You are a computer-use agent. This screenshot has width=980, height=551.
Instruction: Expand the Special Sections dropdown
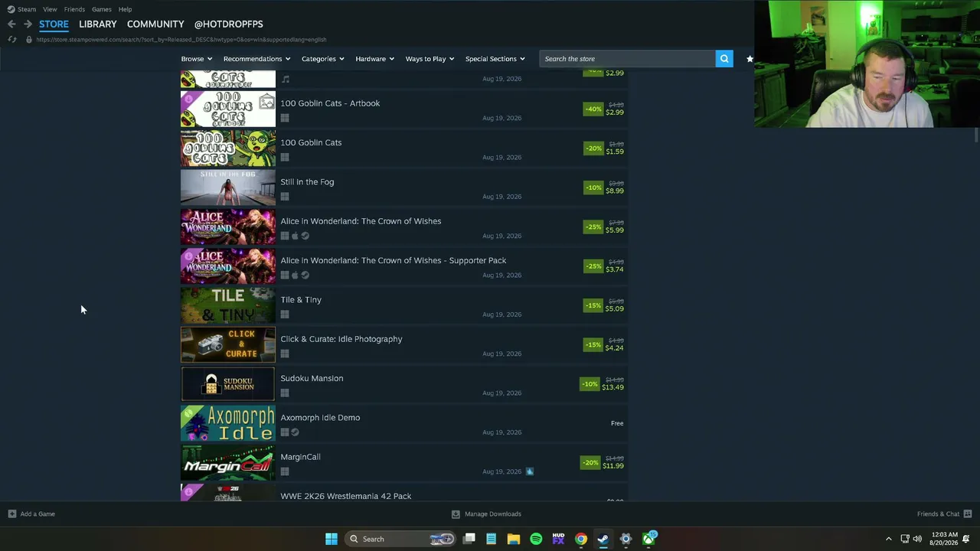click(495, 59)
